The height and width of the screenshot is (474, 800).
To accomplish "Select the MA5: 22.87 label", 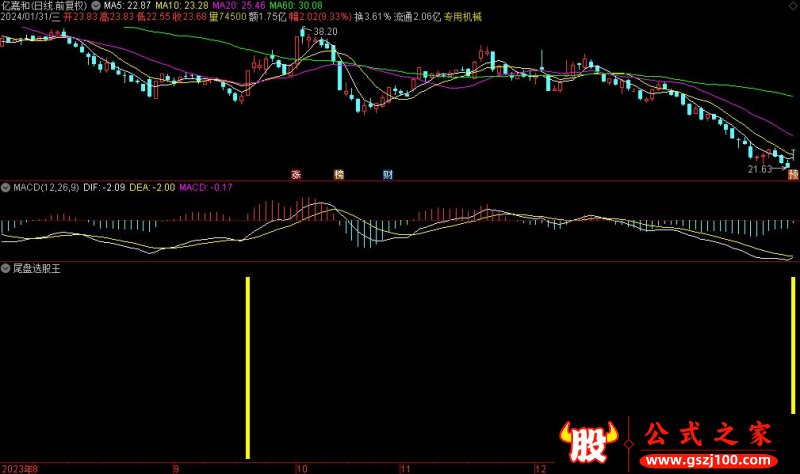I will pos(127,6).
